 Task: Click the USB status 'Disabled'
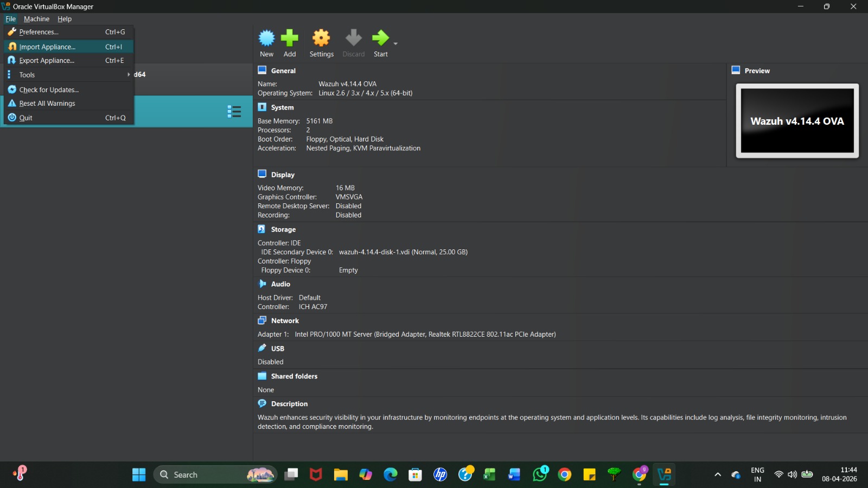(x=270, y=362)
